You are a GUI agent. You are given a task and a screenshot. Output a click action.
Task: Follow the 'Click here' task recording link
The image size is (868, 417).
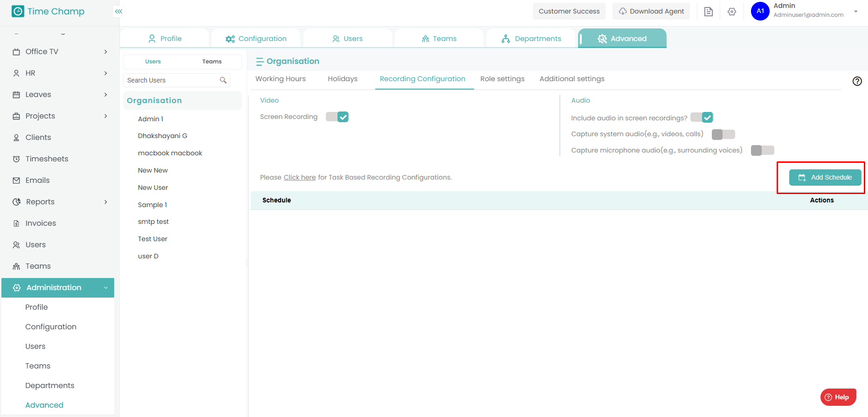pos(299,177)
